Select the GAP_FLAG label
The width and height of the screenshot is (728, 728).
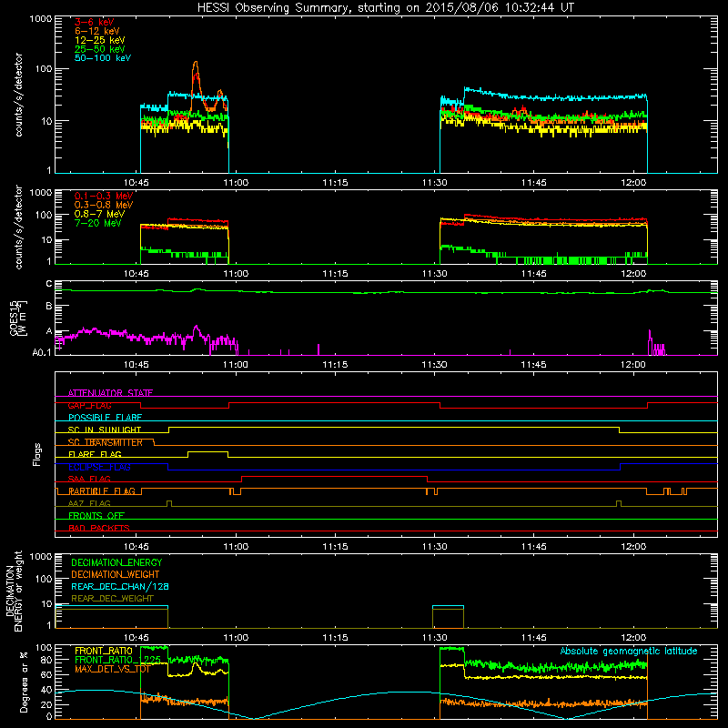point(89,405)
